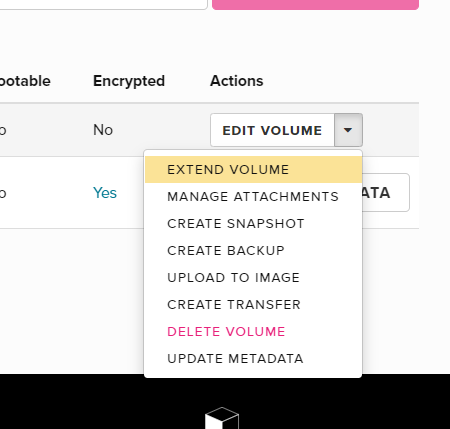Click the Encrypted column header
This screenshot has width=450, height=429.
129,81
